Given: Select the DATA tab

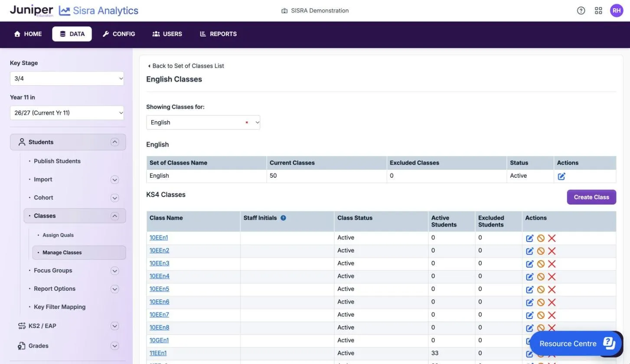Looking at the screenshot, I should [x=72, y=34].
